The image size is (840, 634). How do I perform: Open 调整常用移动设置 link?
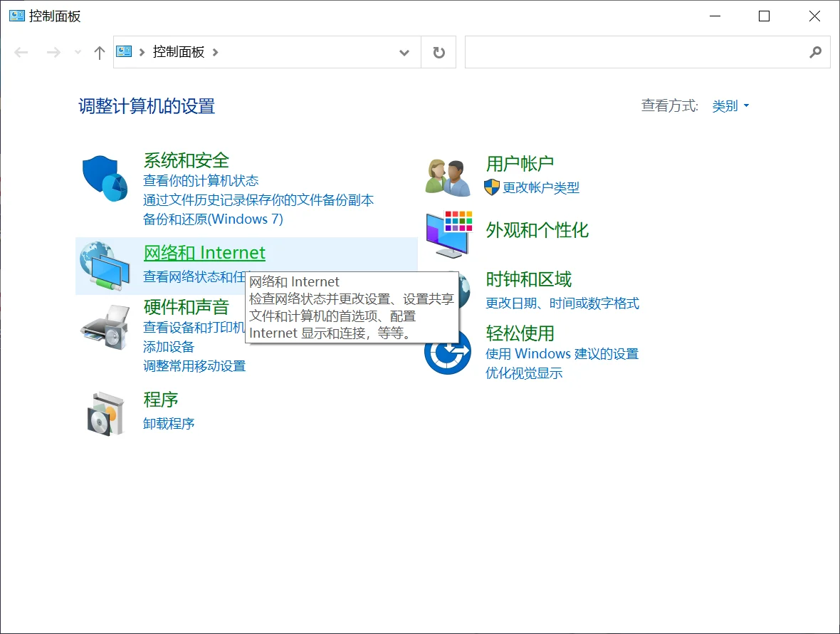(x=194, y=366)
